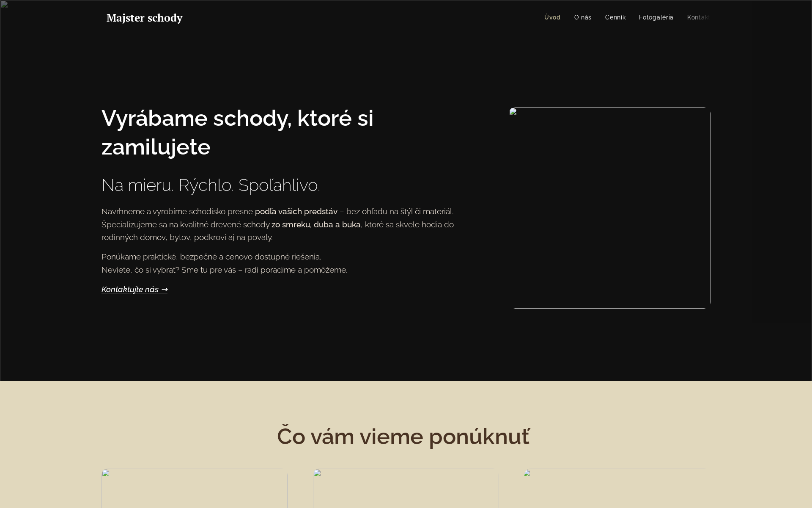812x508 pixels.
Task: Open the Kontakt navigation item
Action: (698, 17)
